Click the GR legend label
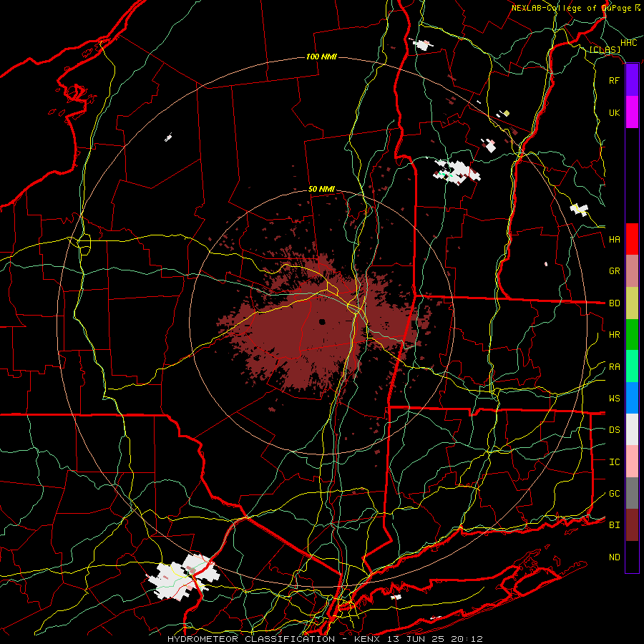Image resolution: width=644 pixels, height=644 pixels. 615,271
